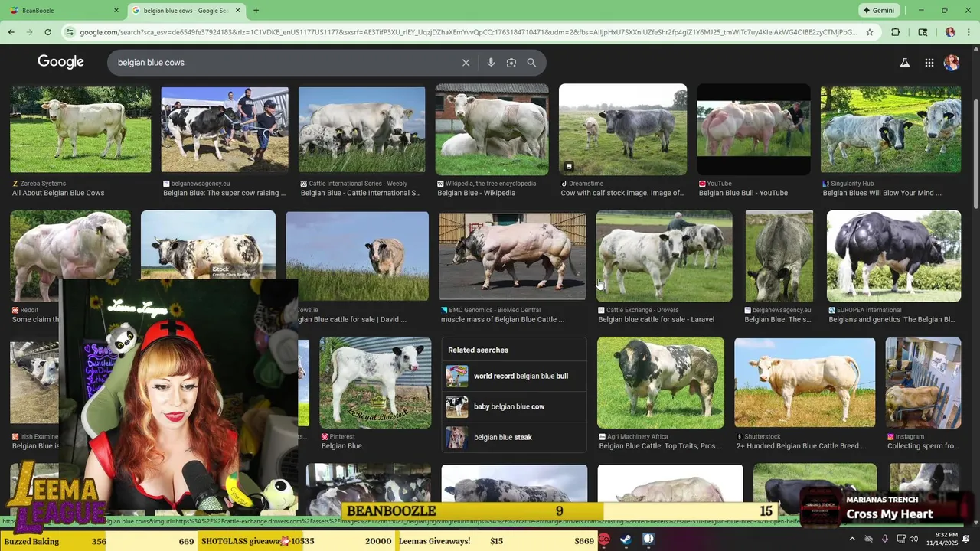The image size is (980, 551).
Task: Open the Dreamstime cow with calf image
Action: 622,130
